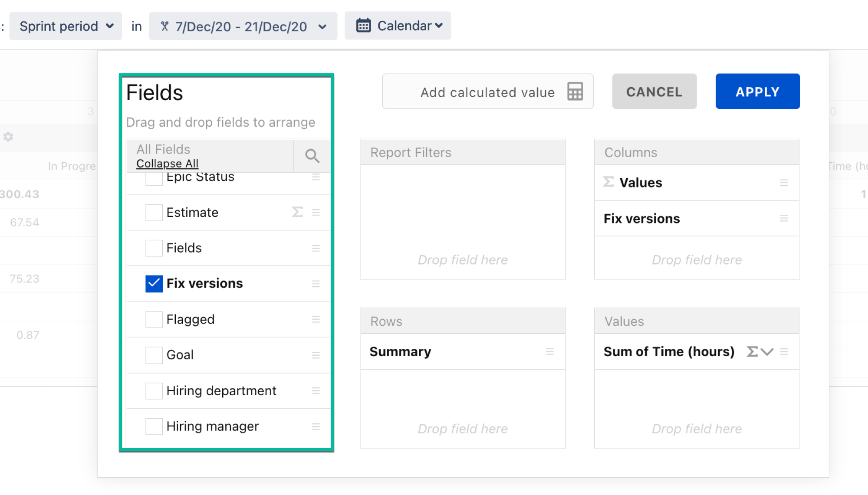Enable the Hiring department checkbox
This screenshot has width=868, height=495.
tap(154, 391)
